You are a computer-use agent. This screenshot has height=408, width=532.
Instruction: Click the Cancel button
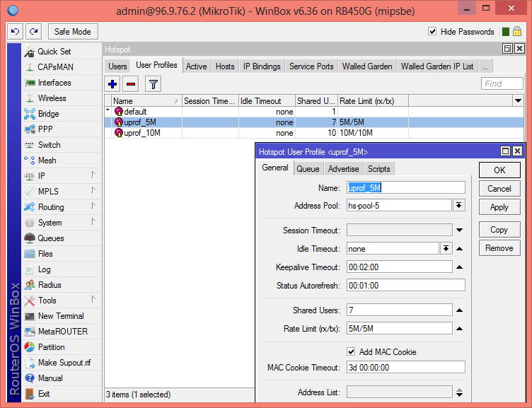499,189
